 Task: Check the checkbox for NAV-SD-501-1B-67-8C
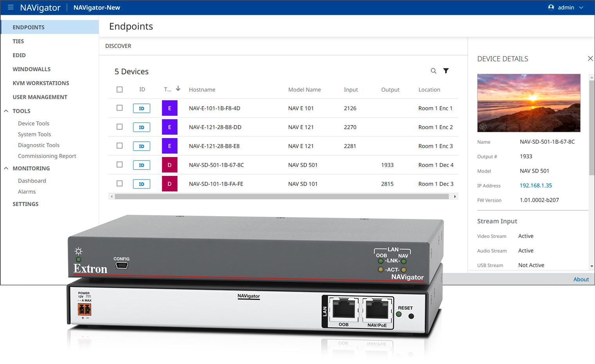point(119,165)
